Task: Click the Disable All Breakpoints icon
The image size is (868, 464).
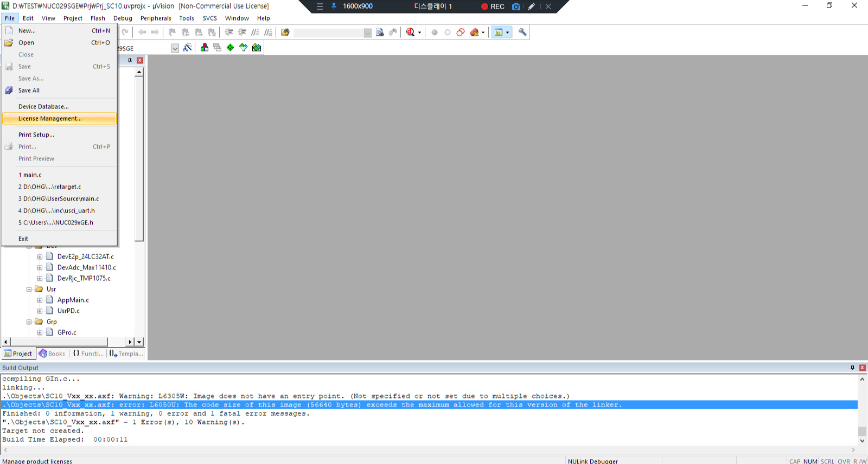Action: click(461, 32)
